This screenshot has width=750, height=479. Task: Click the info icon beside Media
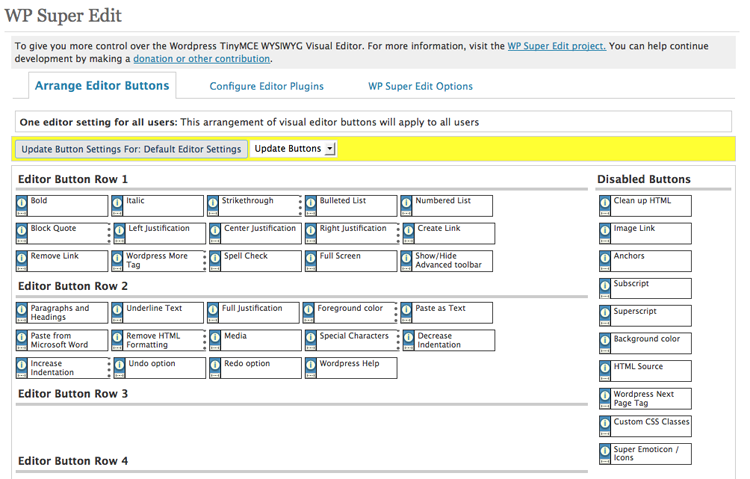pyautogui.click(x=214, y=339)
